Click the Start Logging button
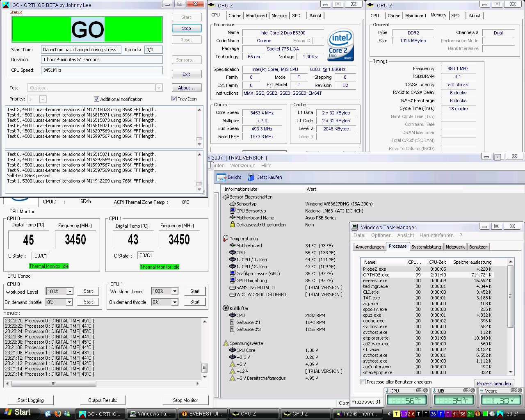The image size is (525, 420). coord(30,400)
